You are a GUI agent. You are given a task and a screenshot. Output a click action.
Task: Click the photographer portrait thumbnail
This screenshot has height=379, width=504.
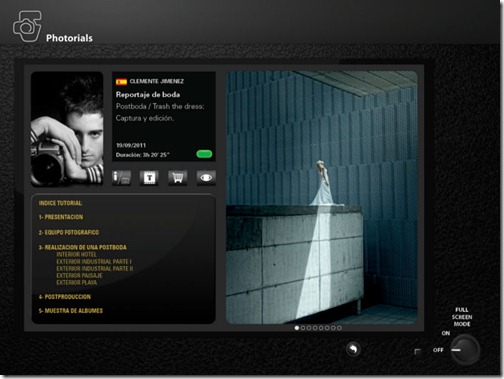[67, 129]
